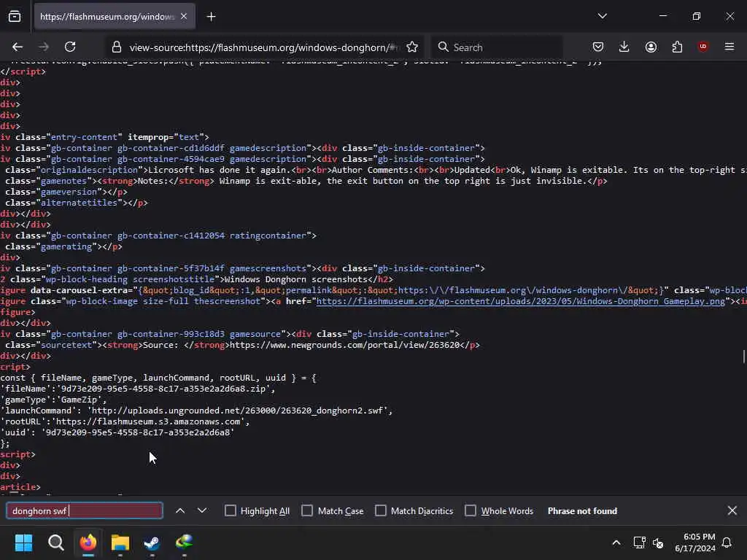Screen dimensions: 747x560
Task: Click the vertical scrollbar thumb
Action: tap(743, 356)
